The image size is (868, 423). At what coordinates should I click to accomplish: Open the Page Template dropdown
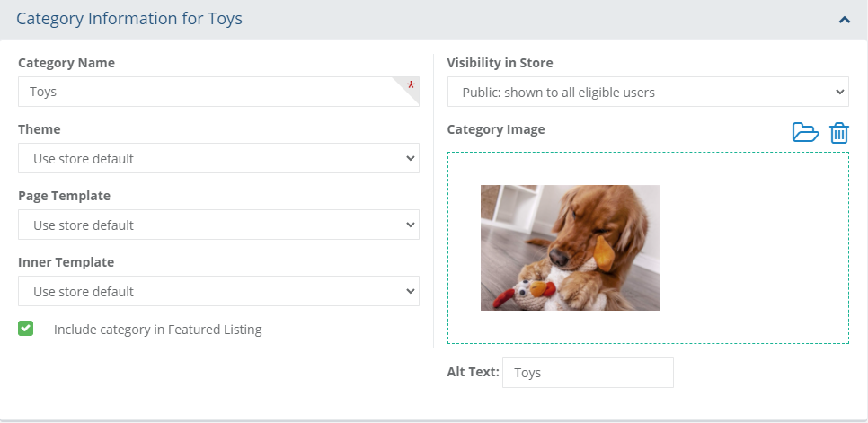pos(218,225)
